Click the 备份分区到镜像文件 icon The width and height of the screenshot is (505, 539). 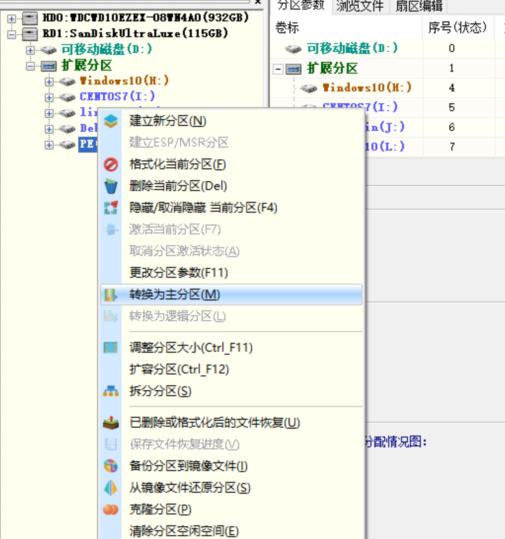pos(111,466)
